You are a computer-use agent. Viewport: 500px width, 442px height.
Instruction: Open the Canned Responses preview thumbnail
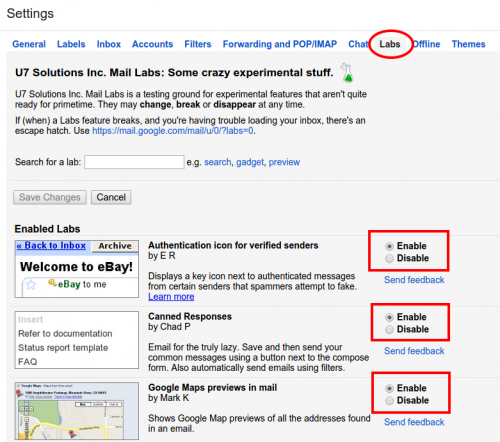coord(77,340)
